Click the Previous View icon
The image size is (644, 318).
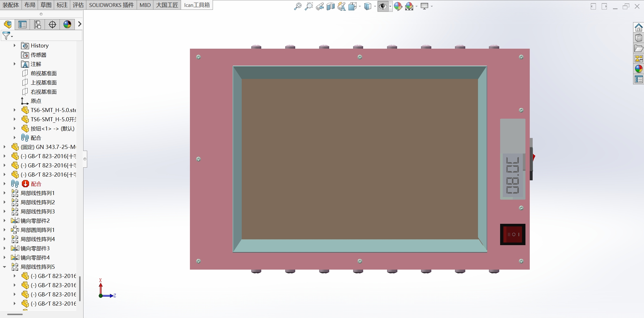point(320,6)
